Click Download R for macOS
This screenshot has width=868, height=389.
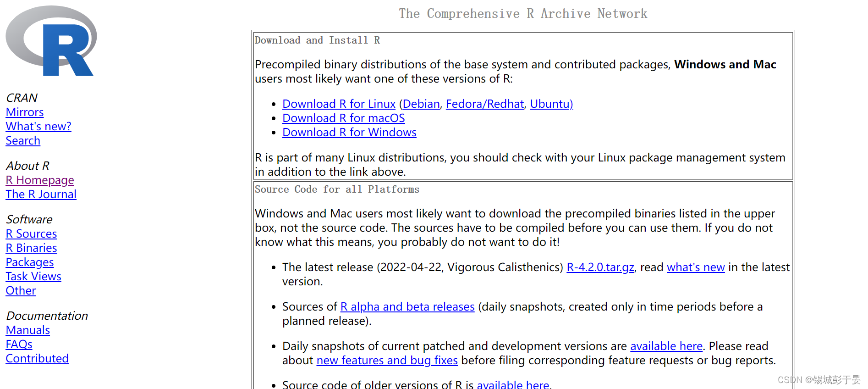[344, 118]
